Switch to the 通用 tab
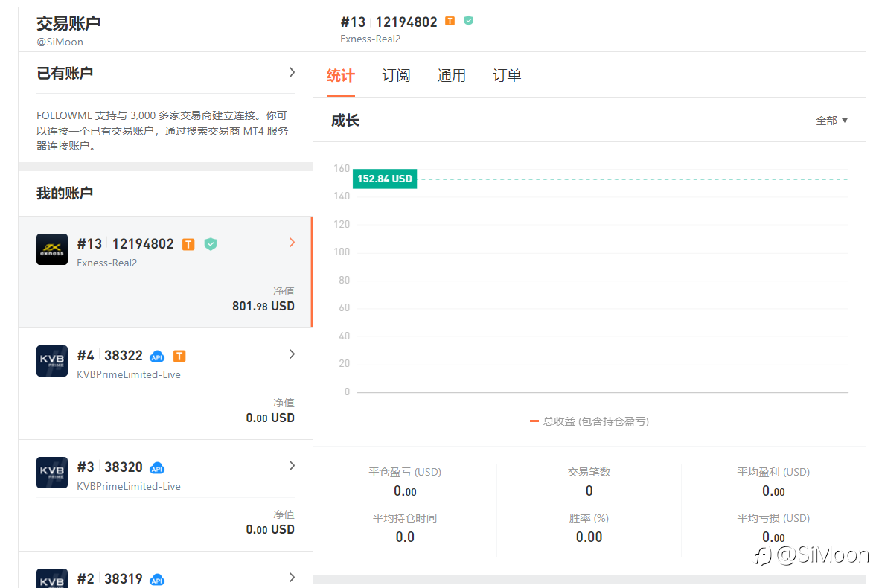The height and width of the screenshot is (588, 879). 451,76
